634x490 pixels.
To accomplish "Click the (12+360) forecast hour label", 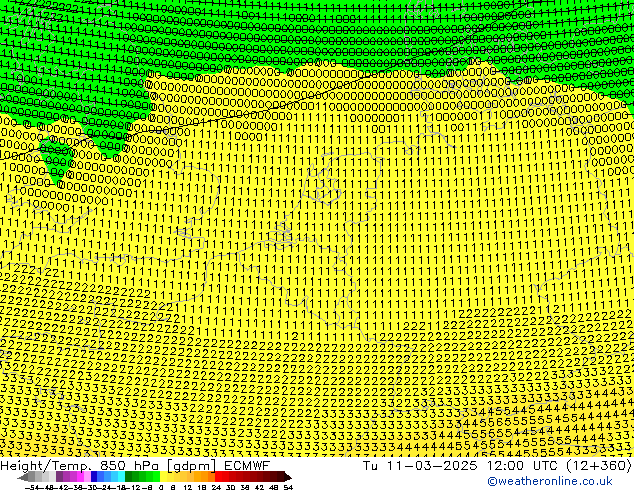I will pyautogui.click(x=597, y=466).
